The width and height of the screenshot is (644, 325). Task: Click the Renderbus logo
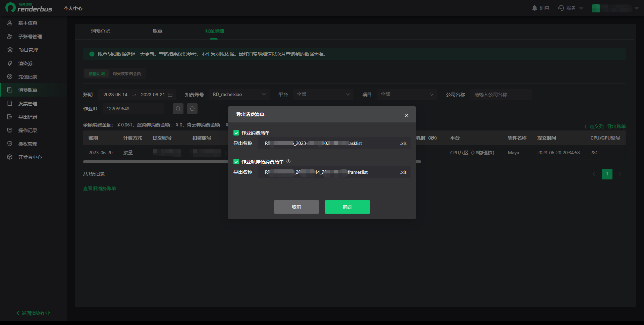(x=29, y=8)
